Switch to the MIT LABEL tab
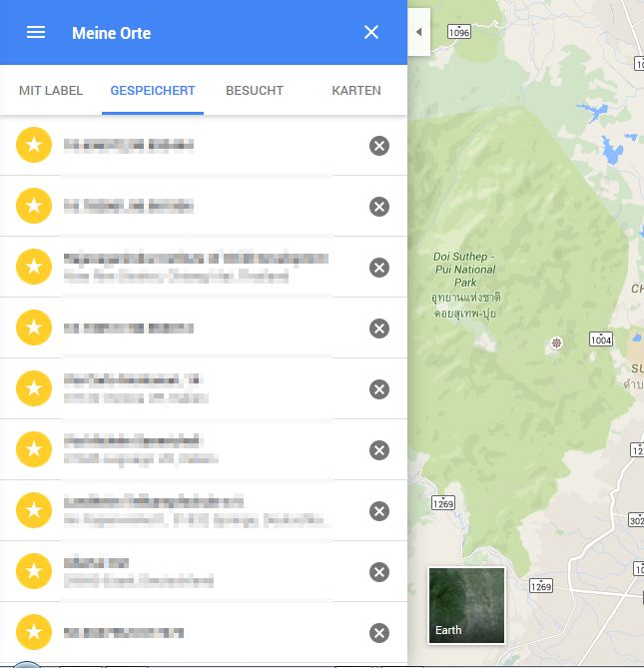The image size is (644, 668). coord(51,91)
